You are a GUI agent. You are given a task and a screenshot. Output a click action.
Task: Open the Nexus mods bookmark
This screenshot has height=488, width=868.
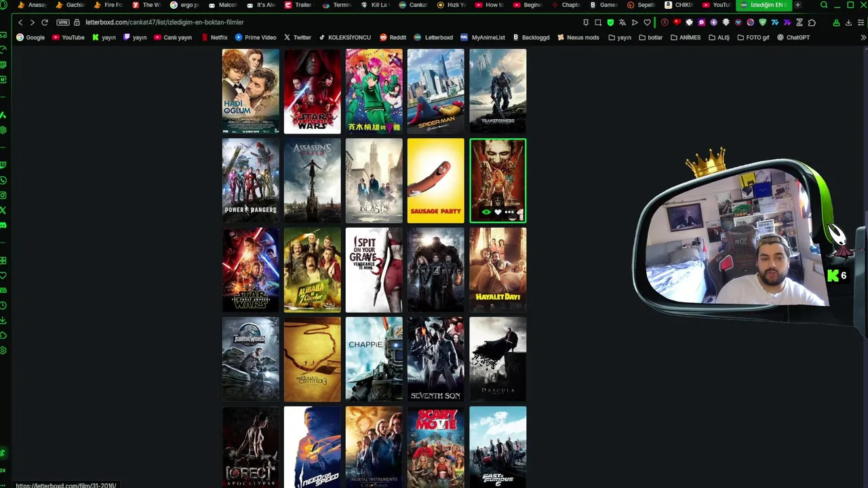[578, 37]
